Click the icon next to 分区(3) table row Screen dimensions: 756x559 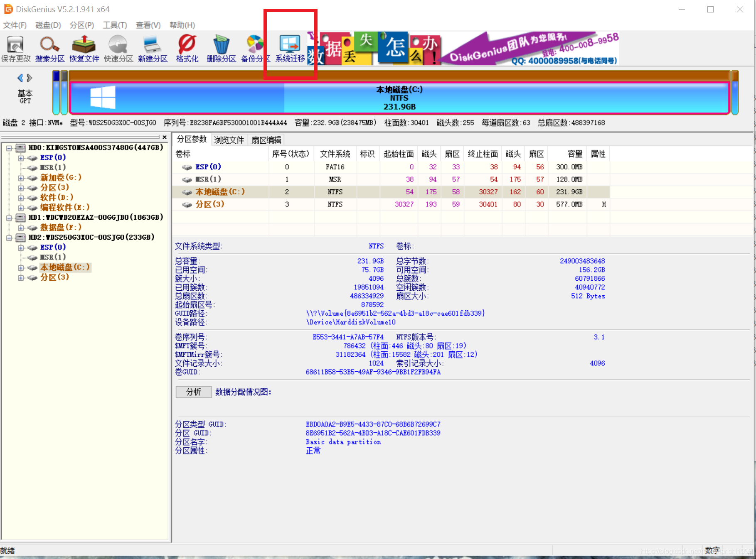click(187, 204)
